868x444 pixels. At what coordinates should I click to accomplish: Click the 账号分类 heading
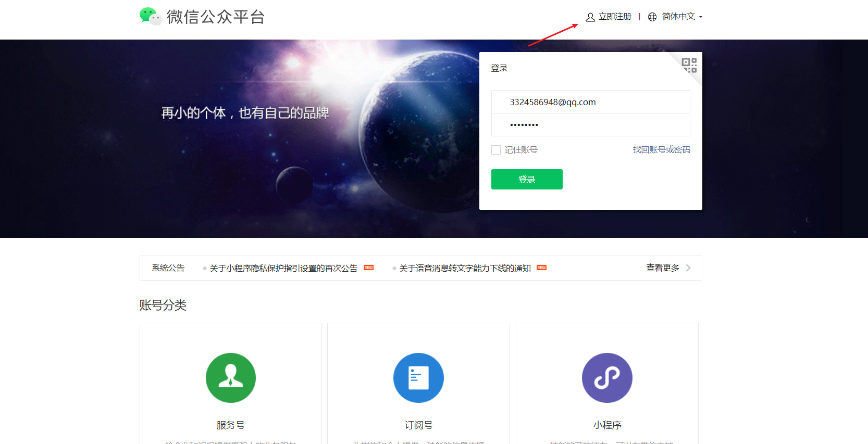tap(163, 305)
